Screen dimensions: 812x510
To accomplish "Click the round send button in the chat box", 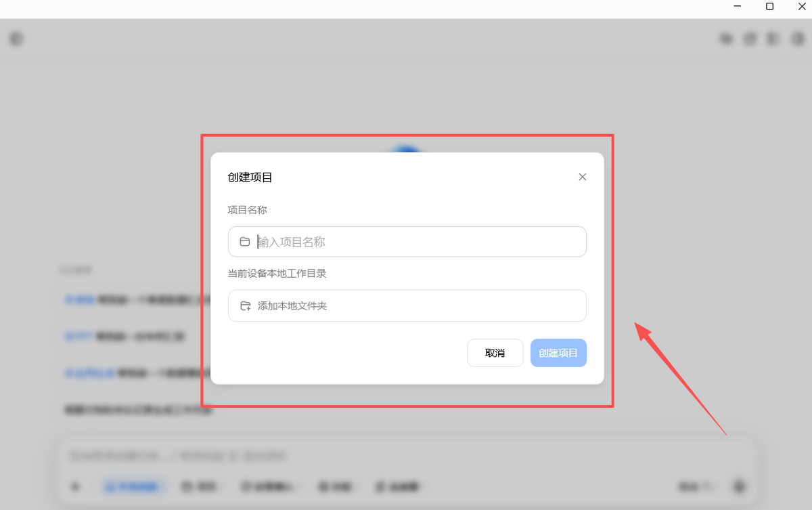I will tap(739, 486).
